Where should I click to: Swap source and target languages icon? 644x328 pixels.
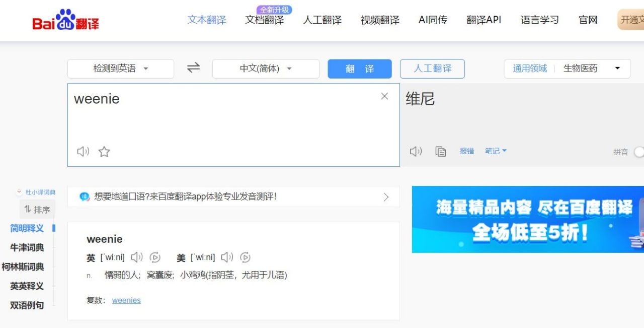(x=193, y=68)
